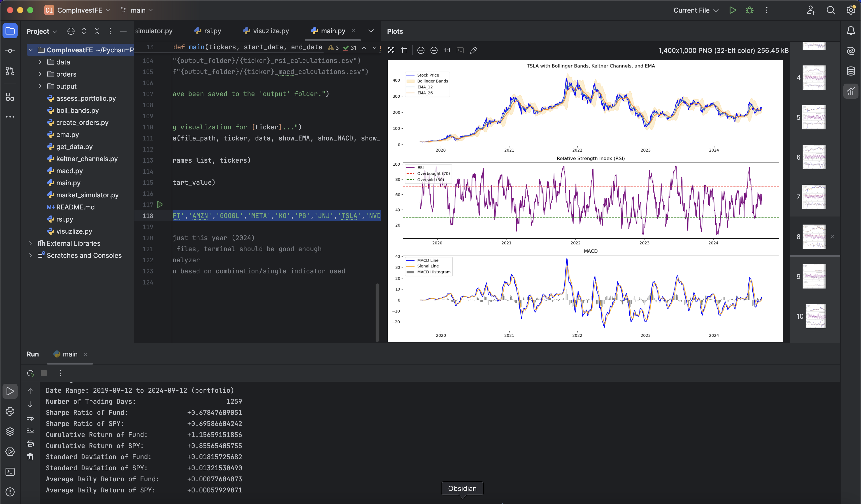Zoom out on the plot image
This screenshot has width=861, height=504.
pyautogui.click(x=434, y=51)
